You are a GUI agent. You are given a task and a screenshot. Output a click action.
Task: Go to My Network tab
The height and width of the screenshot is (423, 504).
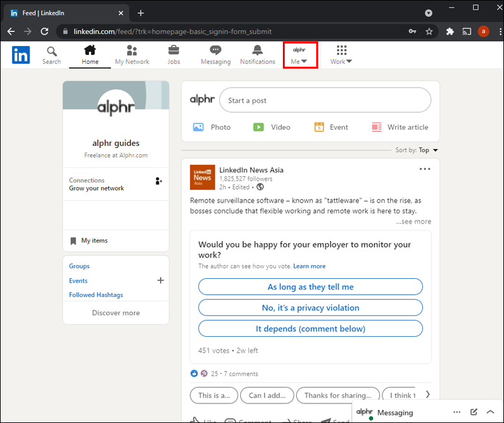132,55
